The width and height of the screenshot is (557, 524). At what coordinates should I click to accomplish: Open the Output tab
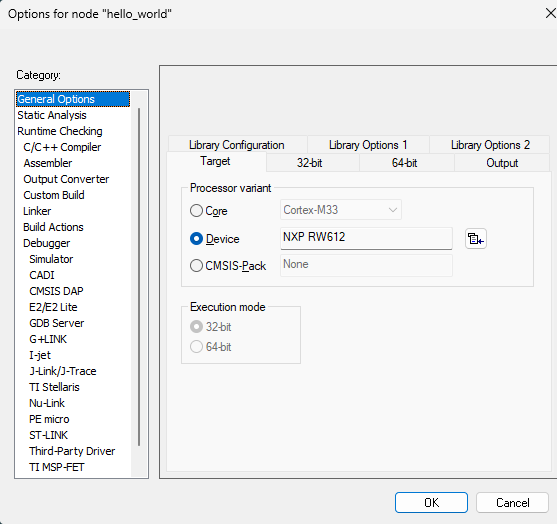[x=502, y=163]
